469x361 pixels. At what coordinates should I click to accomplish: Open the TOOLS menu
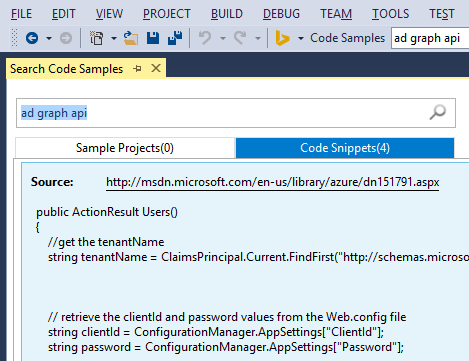pyautogui.click(x=390, y=14)
